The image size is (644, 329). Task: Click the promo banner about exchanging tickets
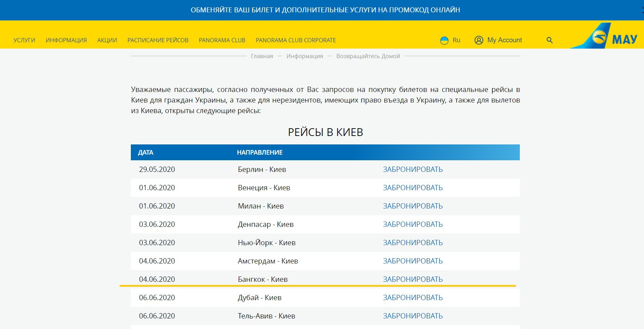(325, 10)
